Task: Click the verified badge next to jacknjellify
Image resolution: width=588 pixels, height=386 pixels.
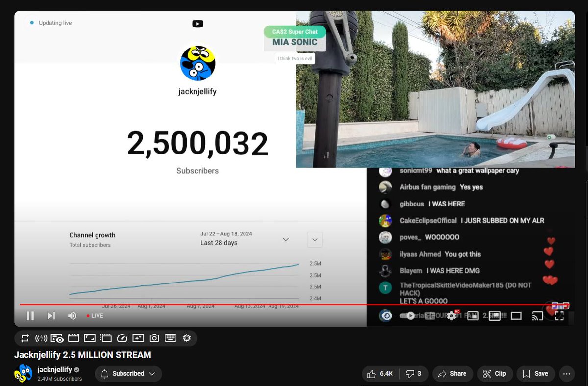Action: point(77,370)
